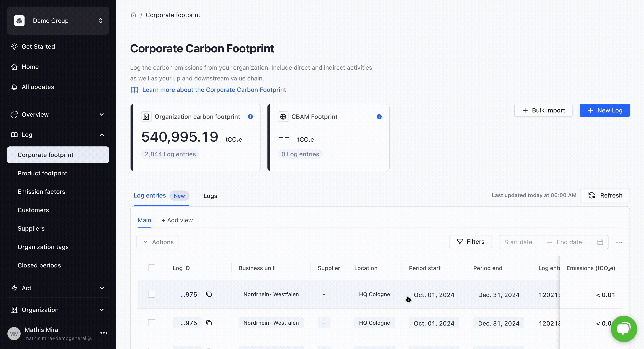Click the book icon beside Learn more link
644x349 pixels.
pyautogui.click(x=134, y=90)
